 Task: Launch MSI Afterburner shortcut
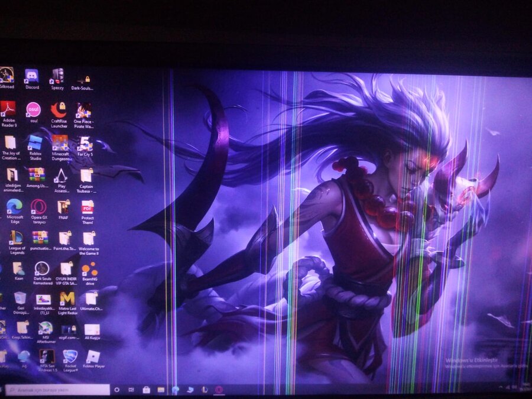(46, 332)
